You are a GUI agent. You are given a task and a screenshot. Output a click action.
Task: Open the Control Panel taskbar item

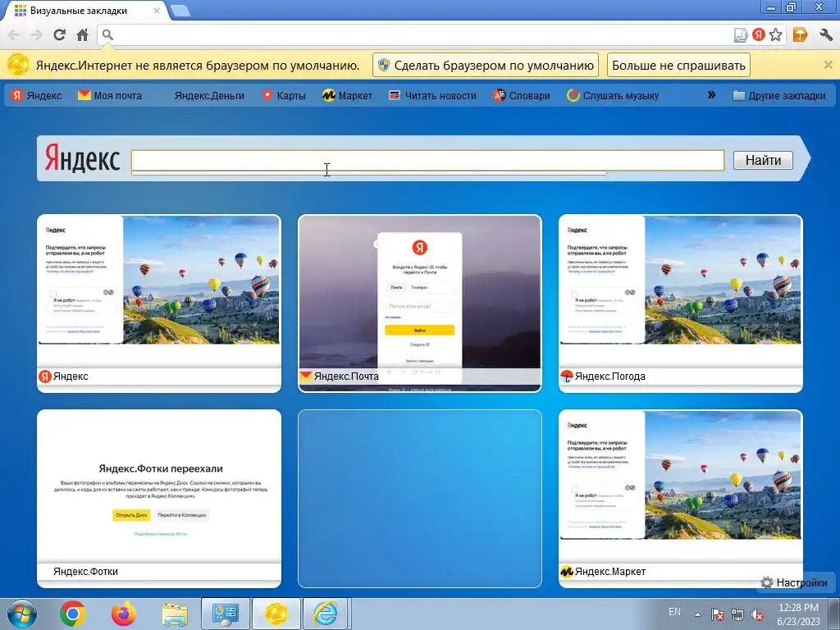pyautogui.click(x=225, y=614)
